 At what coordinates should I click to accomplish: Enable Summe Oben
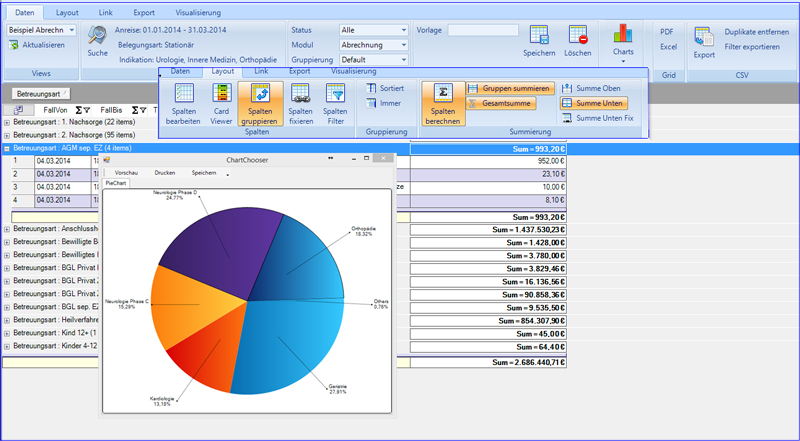[591, 88]
